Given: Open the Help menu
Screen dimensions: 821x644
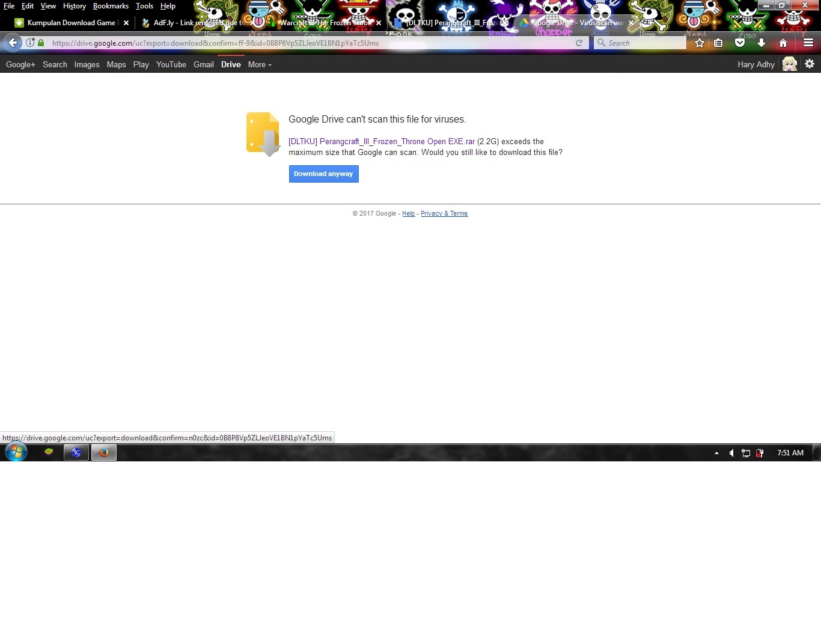Looking at the screenshot, I should tap(168, 6).
